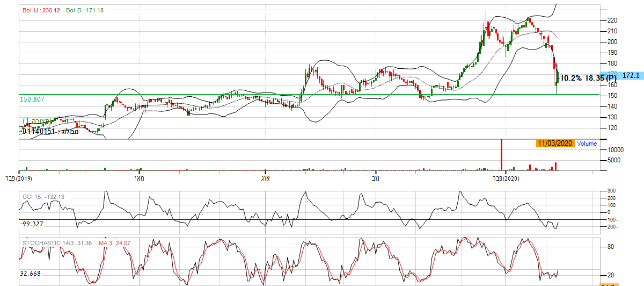644x286 pixels.
Task: Click the 220 mark on price axis
Action: (x=611, y=20)
